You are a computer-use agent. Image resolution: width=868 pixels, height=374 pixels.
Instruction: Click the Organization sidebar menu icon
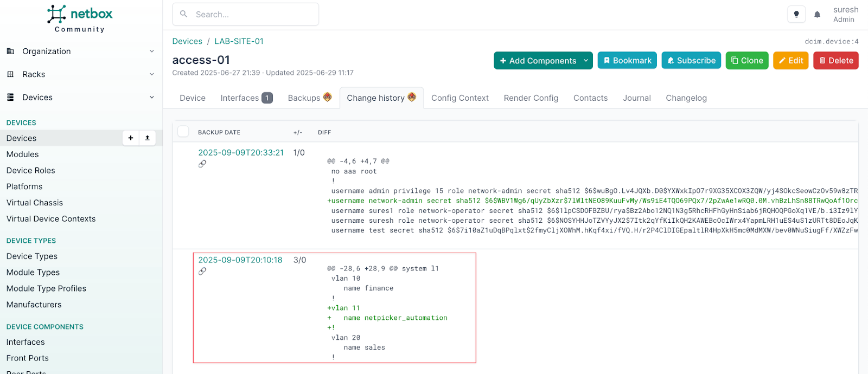click(x=10, y=51)
